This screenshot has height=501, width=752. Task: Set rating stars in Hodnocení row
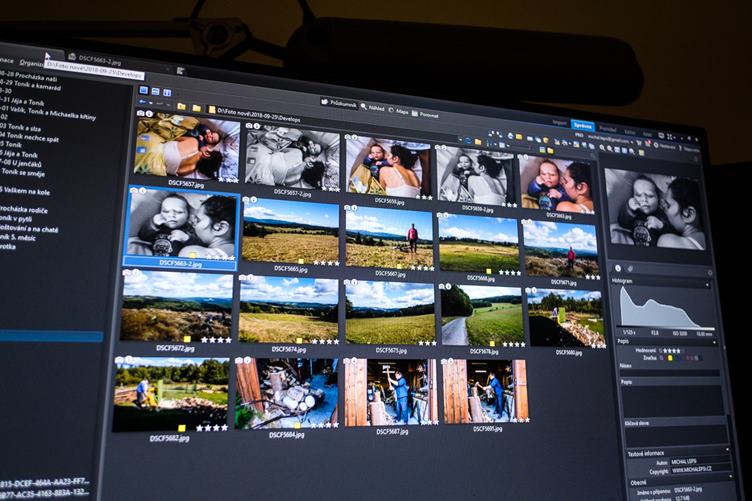point(670,351)
